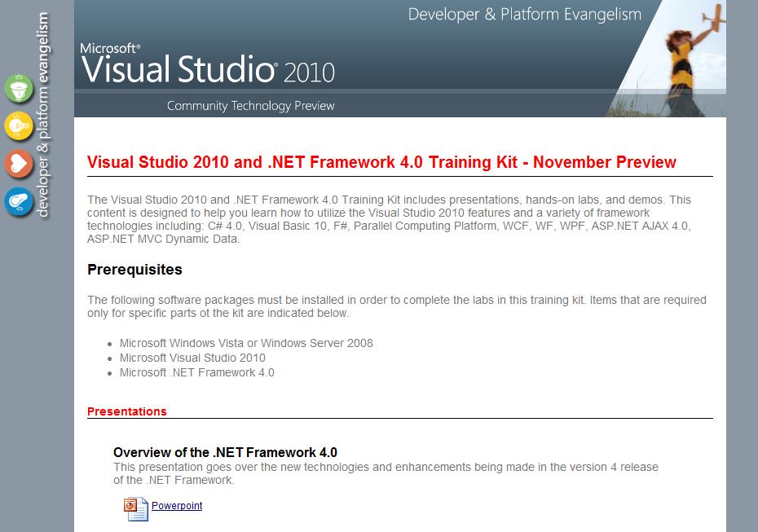Image resolution: width=758 pixels, height=532 pixels.
Task: Click the "Microsoft Visual Studio 2010" list item
Action: [x=192, y=358]
